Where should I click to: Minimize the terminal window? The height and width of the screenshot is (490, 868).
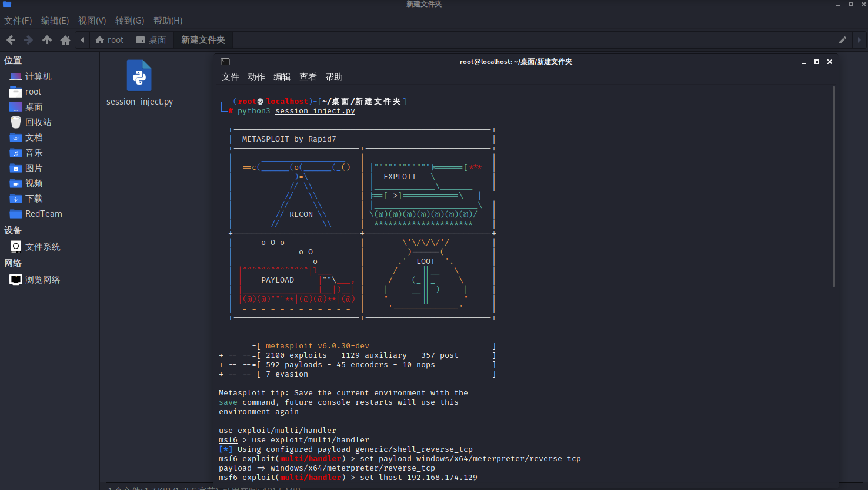[804, 62]
